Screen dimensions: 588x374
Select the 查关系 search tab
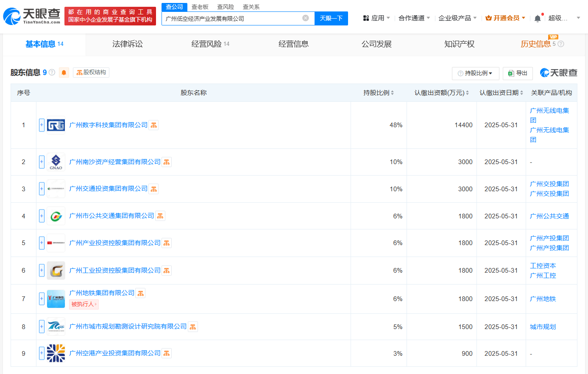(251, 7)
